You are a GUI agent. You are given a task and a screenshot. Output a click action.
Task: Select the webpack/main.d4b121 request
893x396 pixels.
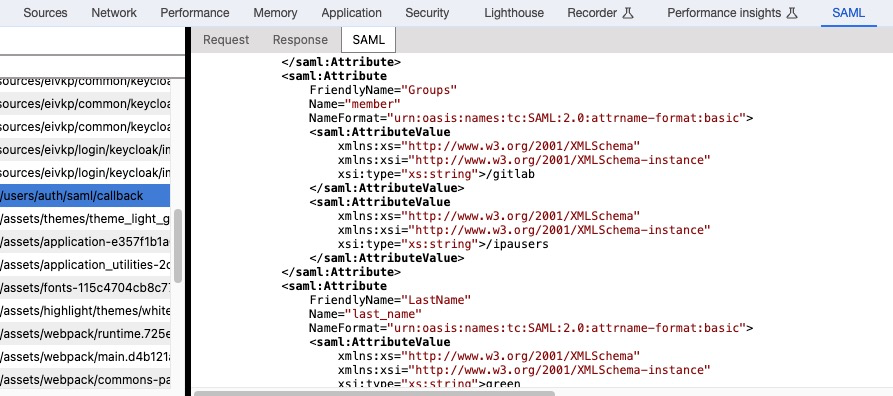(85, 357)
